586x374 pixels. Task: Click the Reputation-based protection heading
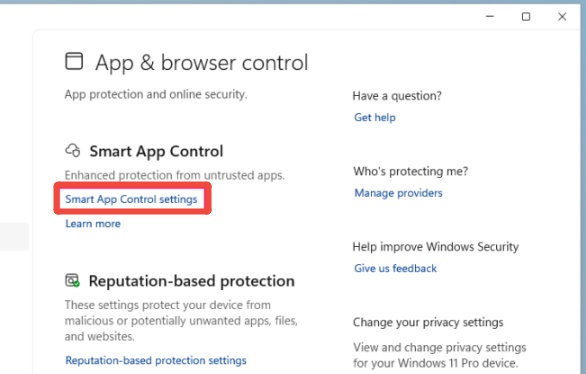[192, 281]
